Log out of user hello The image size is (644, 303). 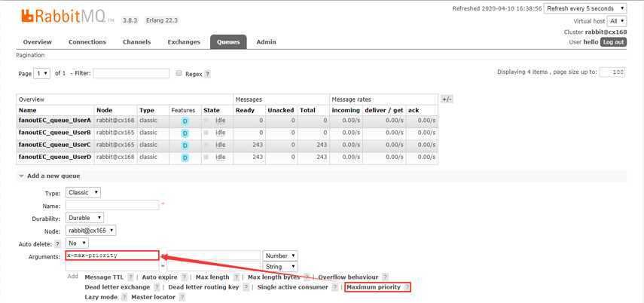[x=614, y=42]
